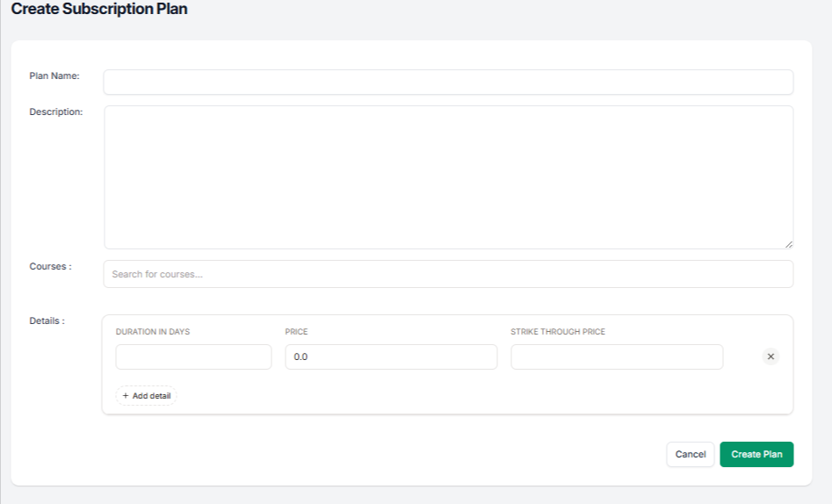Click the Description label
The image size is (832, 504).
click(56, 112)
